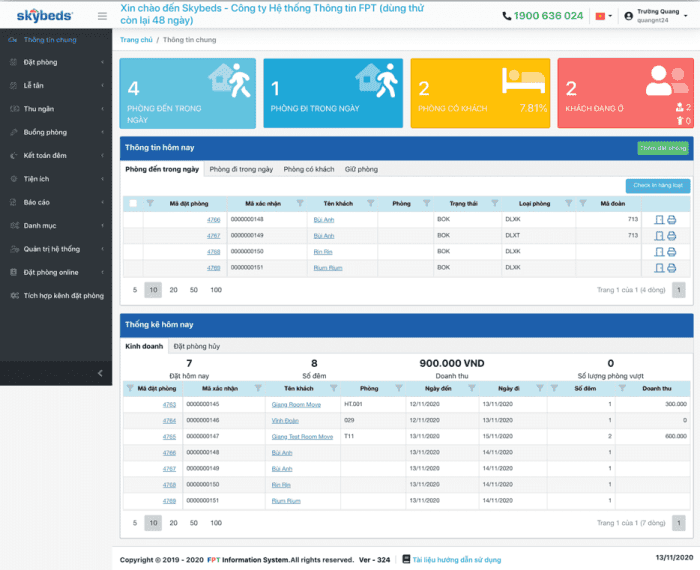Click the user avatar icon in the header
700x570 pixels.
629,16
